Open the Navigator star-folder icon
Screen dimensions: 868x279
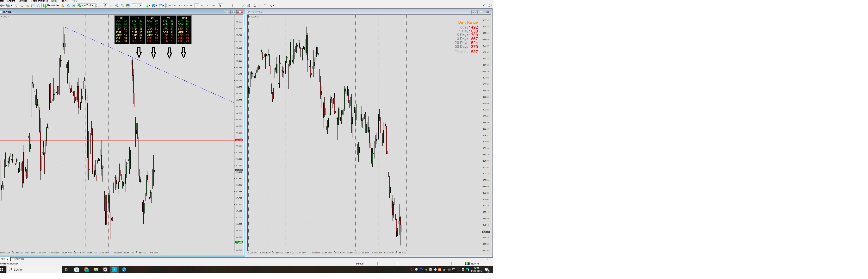tap(27, 6)
